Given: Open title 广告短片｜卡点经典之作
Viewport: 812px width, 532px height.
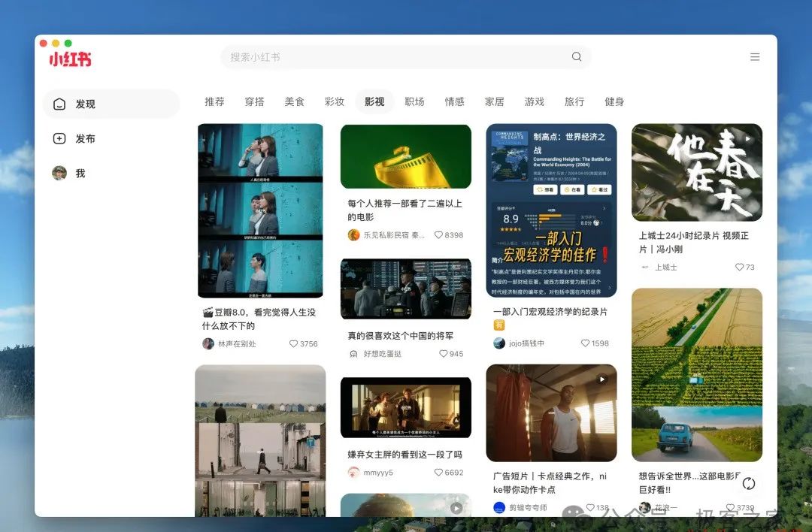Looking at the screenshot, I should click(550, 482).
